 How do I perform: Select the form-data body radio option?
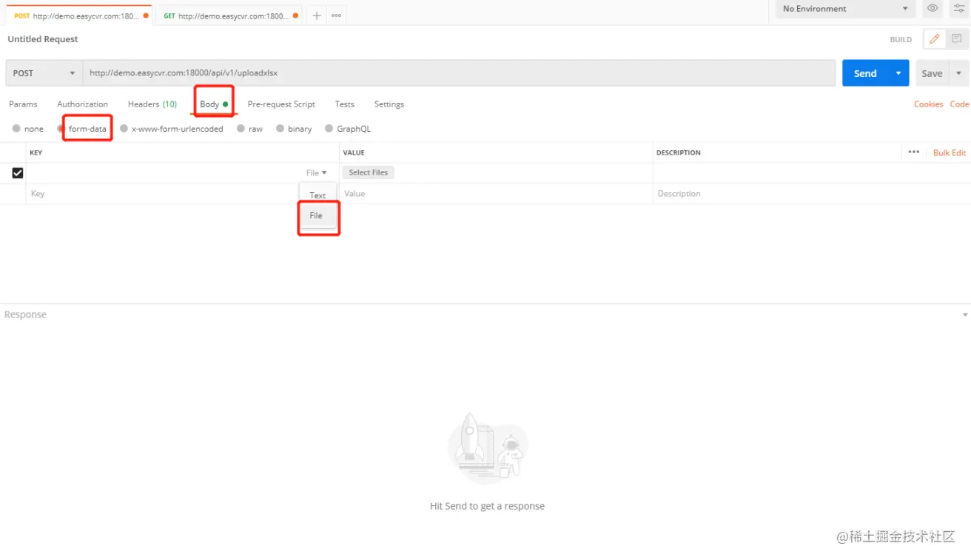click(x=61, y=129)
